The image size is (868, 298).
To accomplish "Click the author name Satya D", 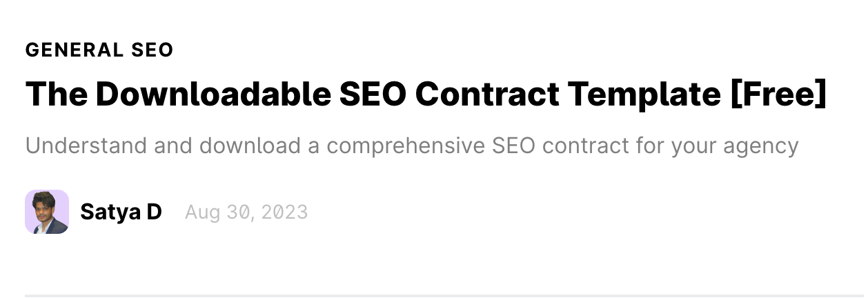I will pos(121,212).
